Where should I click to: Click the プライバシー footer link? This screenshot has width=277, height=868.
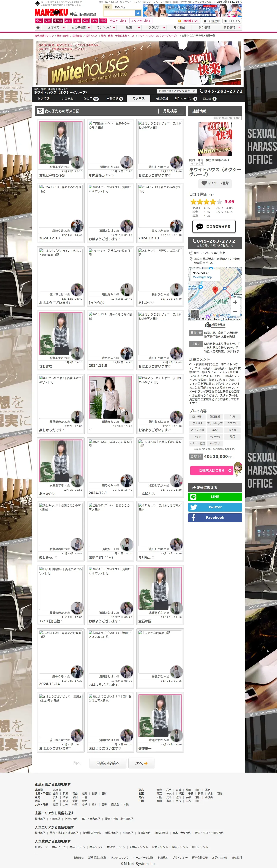point(180,858)
